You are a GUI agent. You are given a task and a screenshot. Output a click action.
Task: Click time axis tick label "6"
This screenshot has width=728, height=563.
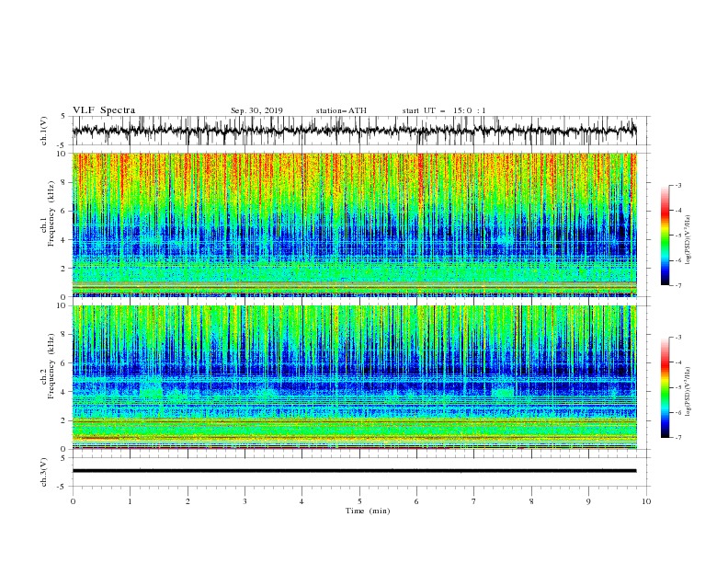pyautogui.click(x=417, y=501)
